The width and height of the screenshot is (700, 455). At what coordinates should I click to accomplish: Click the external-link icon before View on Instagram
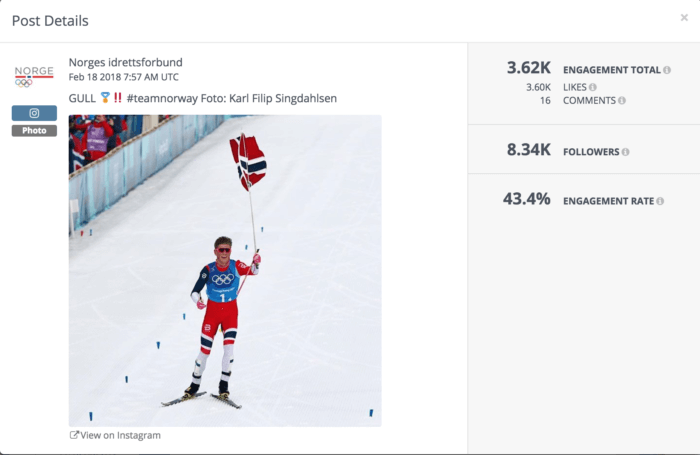[74, 435]
